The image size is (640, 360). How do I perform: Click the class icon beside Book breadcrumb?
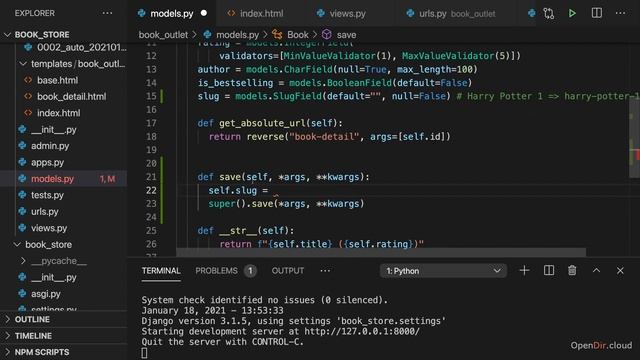pyautogui.click(x=277, y=35)
